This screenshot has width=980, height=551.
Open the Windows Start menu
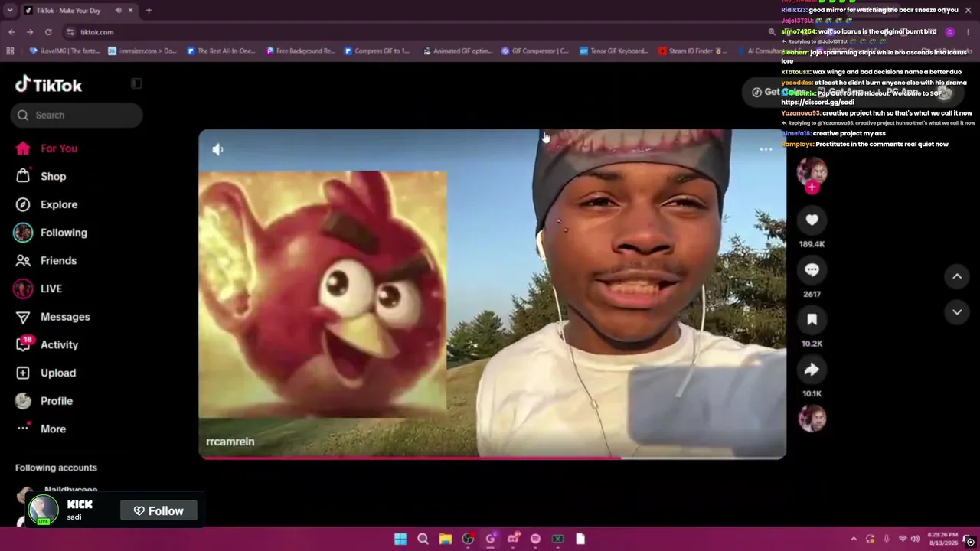point(400,539)
